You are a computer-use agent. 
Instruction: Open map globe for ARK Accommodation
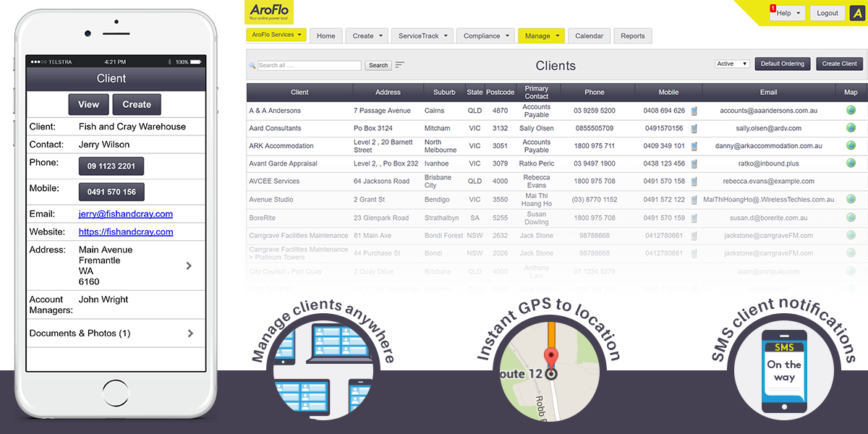pyautogui.click(x=851, y=145)
